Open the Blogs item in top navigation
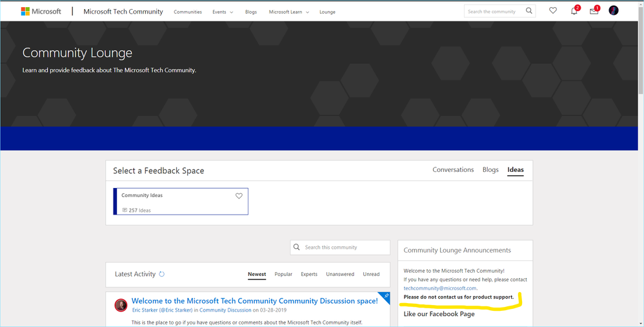This screenshot has width=644, height=327. click(x=251, y=12)
